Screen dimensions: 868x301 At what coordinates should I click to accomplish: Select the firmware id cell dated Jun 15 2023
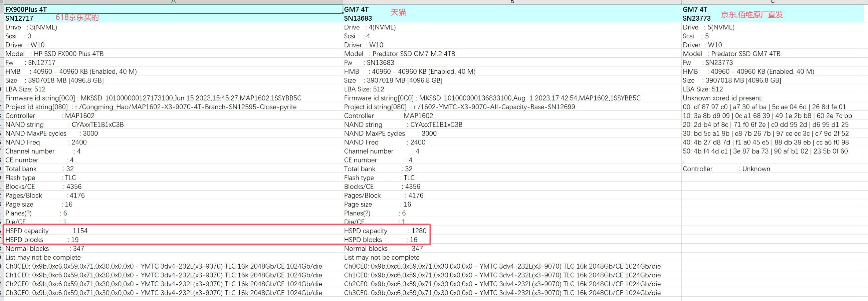pos(173,98)
